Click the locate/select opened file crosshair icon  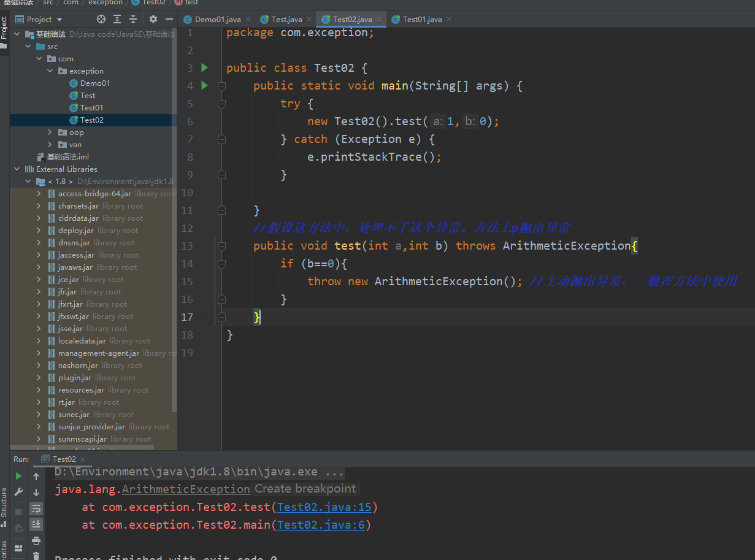click(x=101, y=19)
